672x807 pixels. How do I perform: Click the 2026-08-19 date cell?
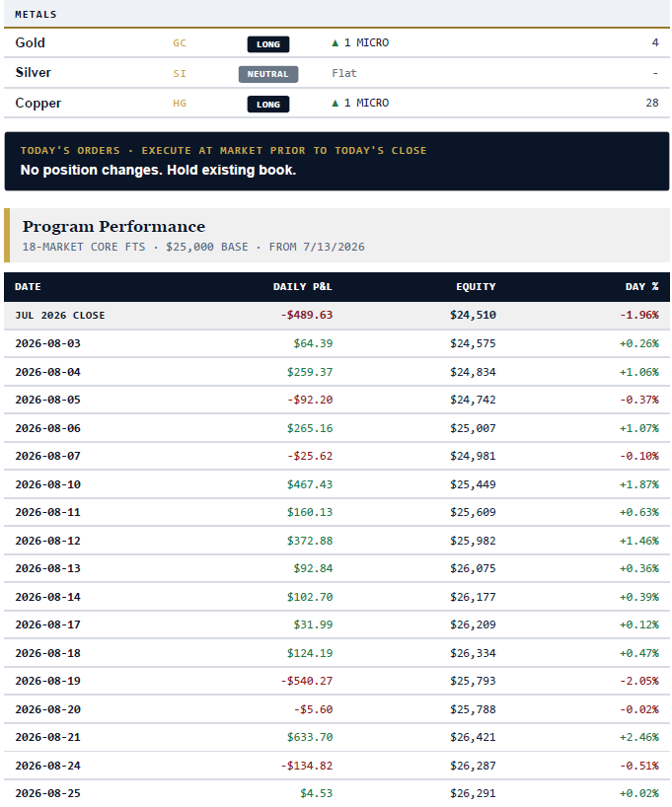pyautogui.click(x=48, y=682)
